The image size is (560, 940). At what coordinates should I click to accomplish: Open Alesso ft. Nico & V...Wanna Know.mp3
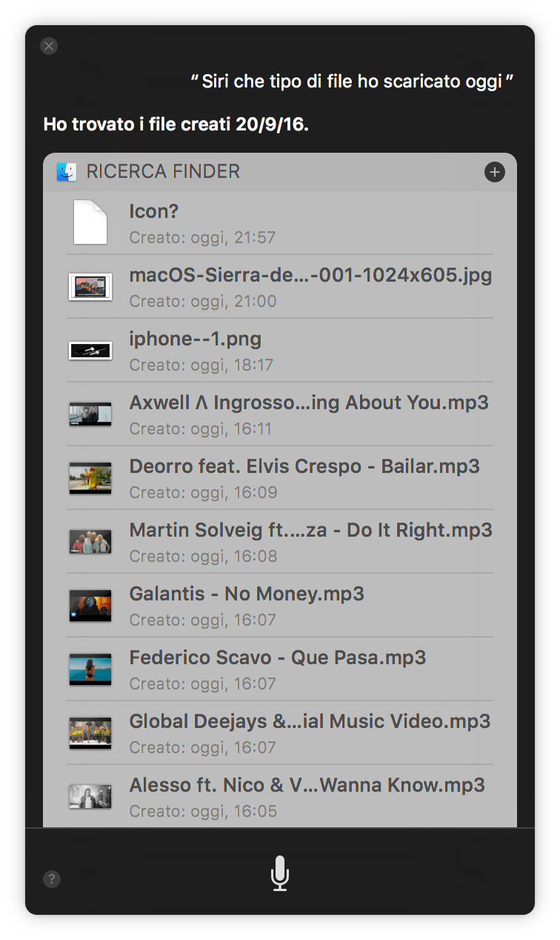[x=307, y=786]
